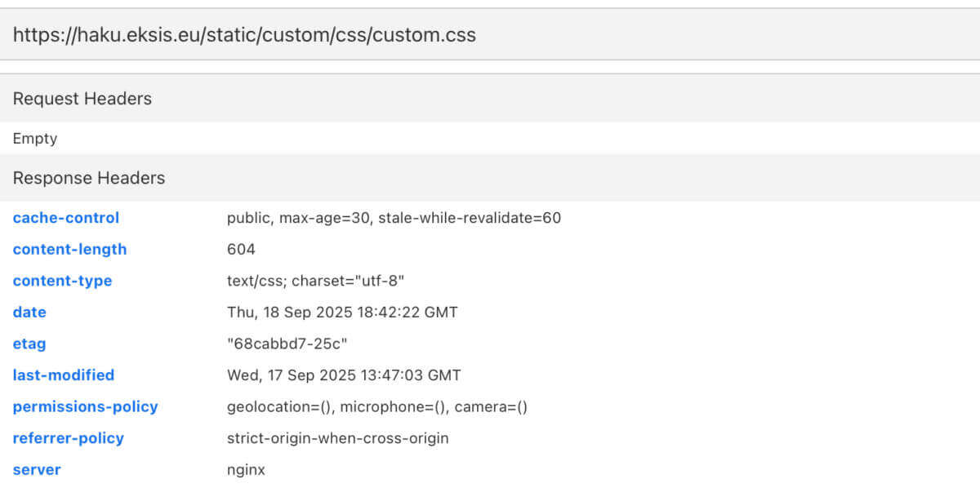This screenshot has height=488, width=980.
Task: Select the nginx server value
Action: click(244, 469)
